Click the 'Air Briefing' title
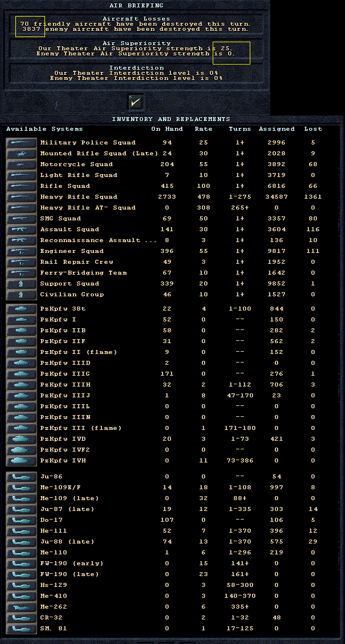The width and height of the screenshot is (345, 644). (136, 6)
